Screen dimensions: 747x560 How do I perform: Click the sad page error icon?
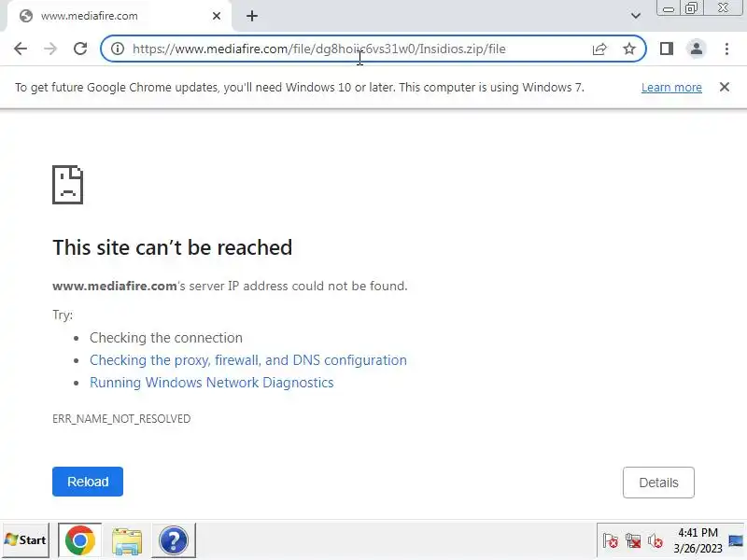67,185
